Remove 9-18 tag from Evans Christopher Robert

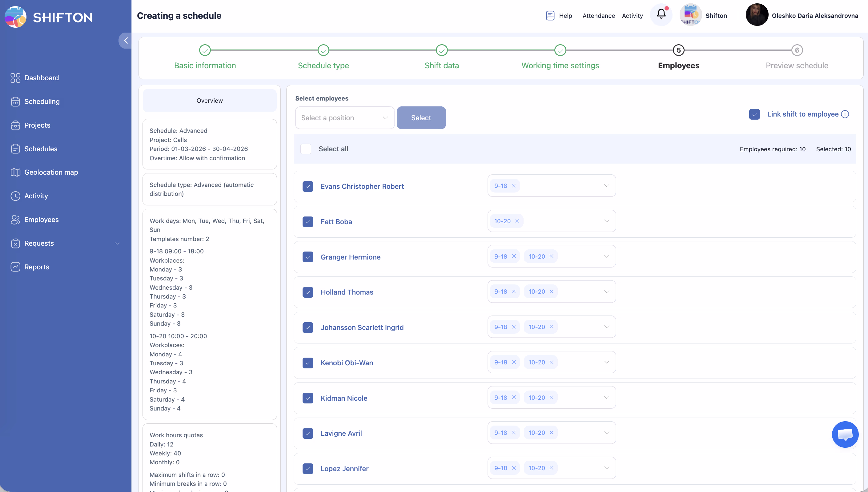514,186
